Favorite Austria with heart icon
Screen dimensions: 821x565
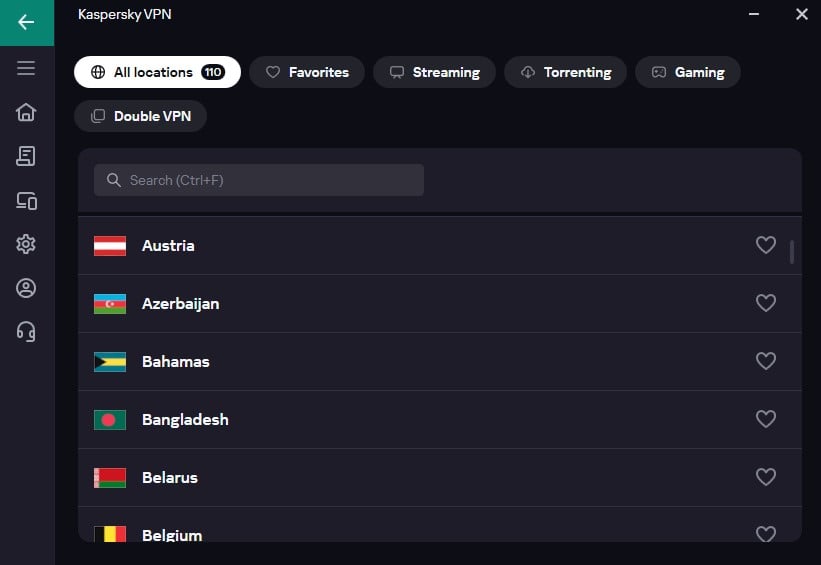(765, 245)
